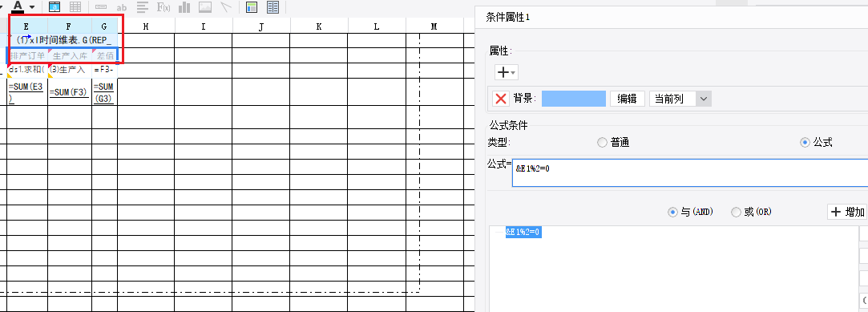Select column header M
Viewport: 868px width, 312px height.
coord(434,26)
